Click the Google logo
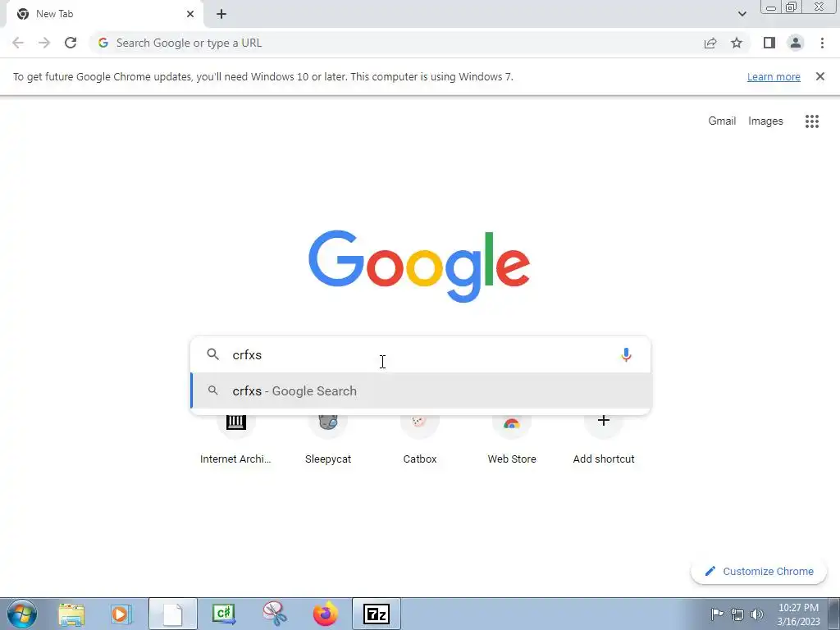Viewport: 840px width, 630px height. tap(419, 267)
